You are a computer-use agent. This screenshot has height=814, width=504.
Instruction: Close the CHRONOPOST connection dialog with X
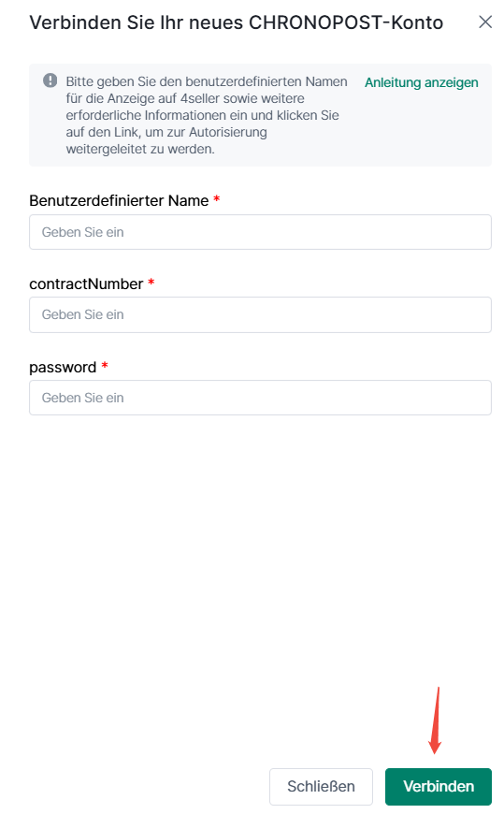point(484,22)
